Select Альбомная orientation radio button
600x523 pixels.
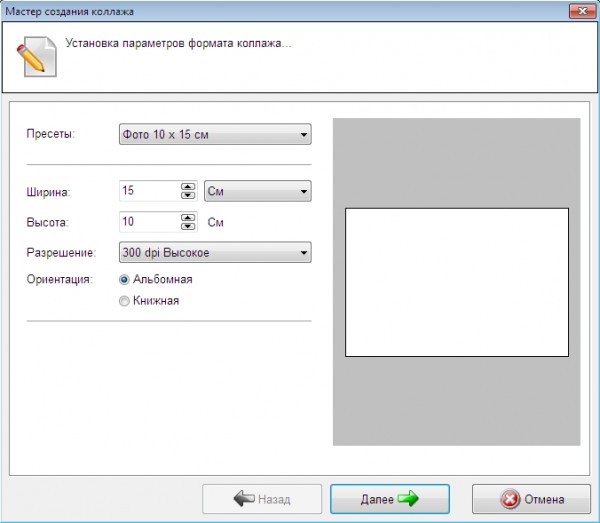pyautogui.click(x=124, y=280)
